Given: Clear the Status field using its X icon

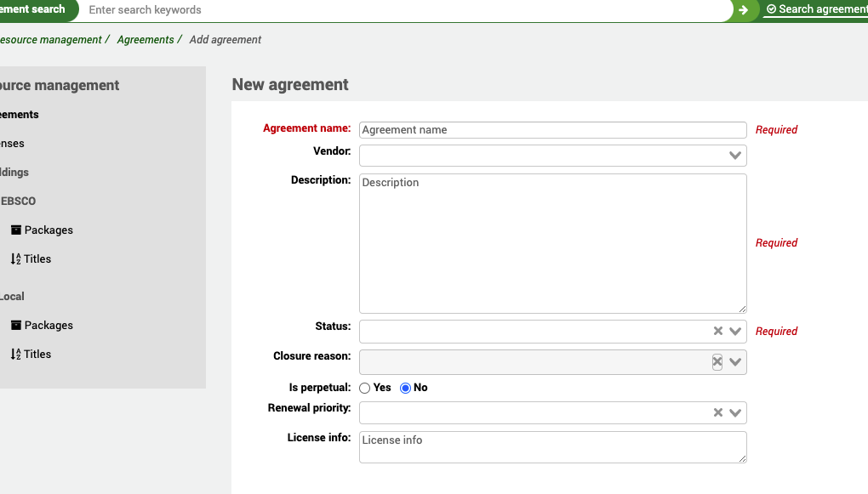Looking at the screenshot, I should coord(717,331).
